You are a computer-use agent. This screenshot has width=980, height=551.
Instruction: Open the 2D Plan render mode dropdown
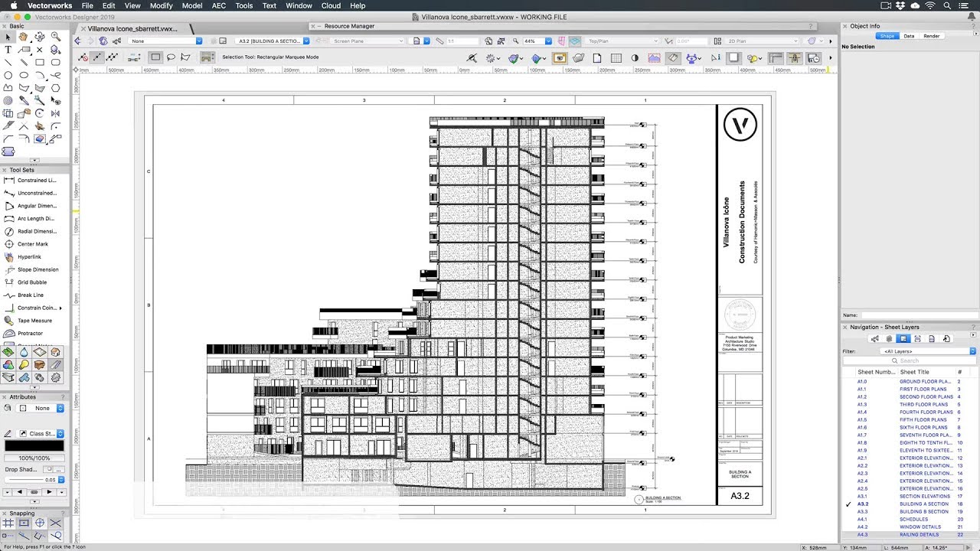tap(763, 41)
